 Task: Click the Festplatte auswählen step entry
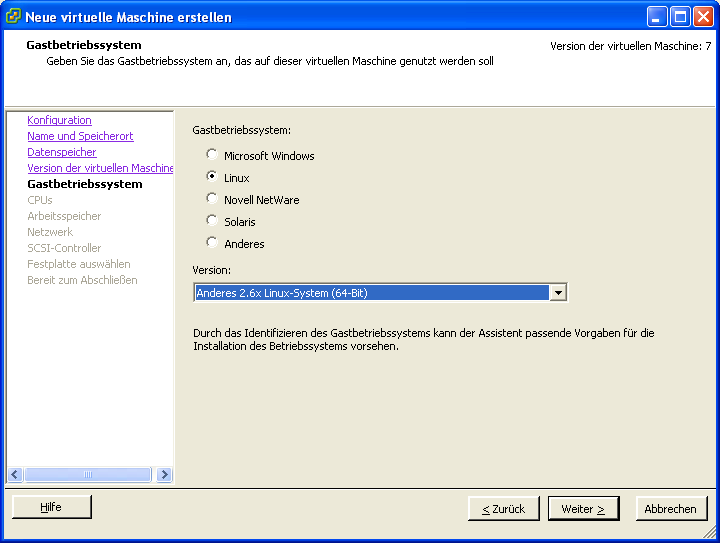click(x=79, y=264)
